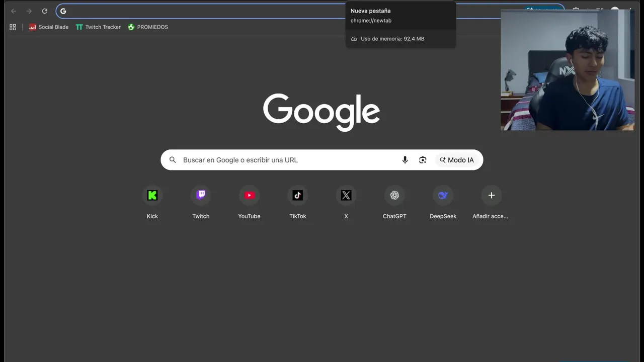Screen dimensions: 644x362
Task: Open the X shortcut
Action: pyautogui.click(x=346, y=203)
